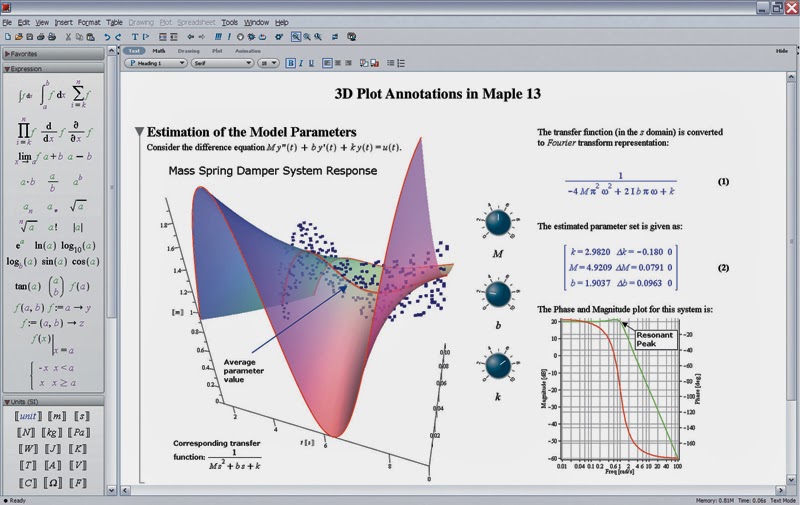Toggle the bulleted list button
800x505 pixels.
[390, 63]
